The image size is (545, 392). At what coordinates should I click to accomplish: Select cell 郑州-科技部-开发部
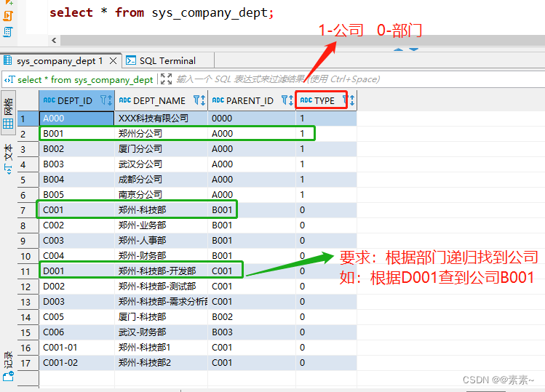pyautogui.click(x=162, y=271)
